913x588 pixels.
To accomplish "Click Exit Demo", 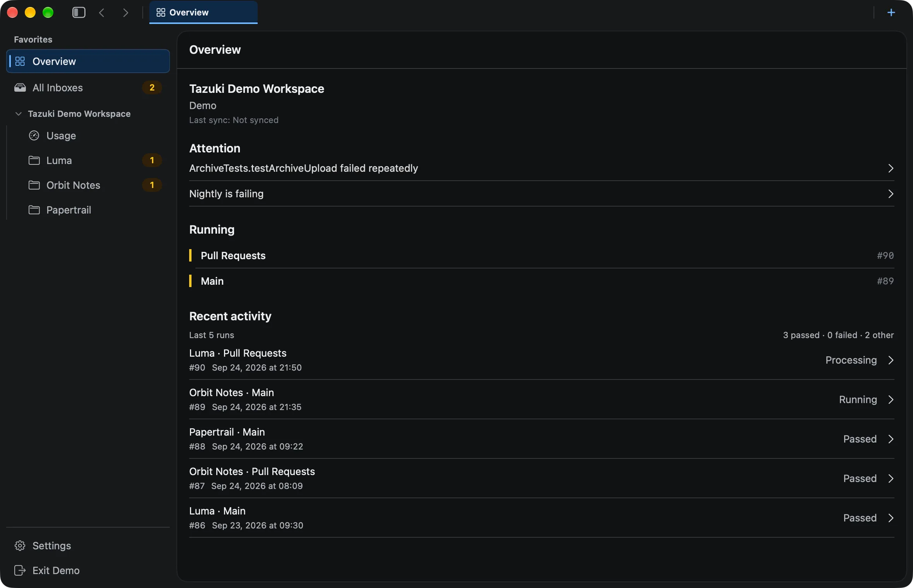I will [x=88, y=570].
